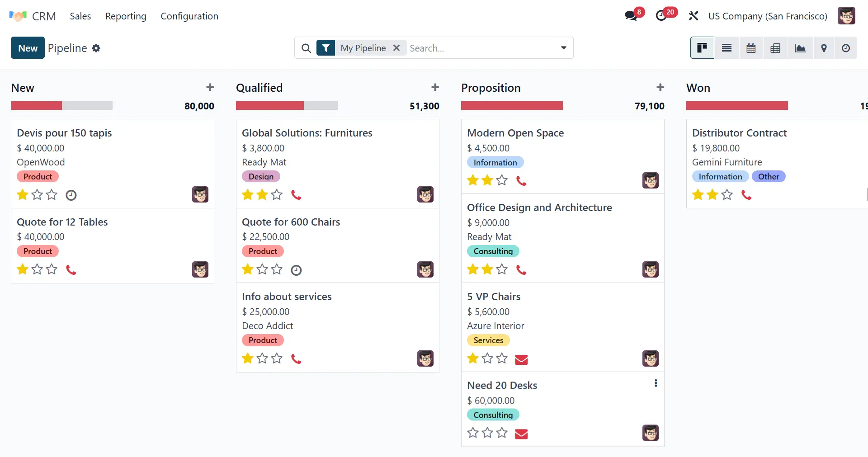This screenshot has width=868, height=457.
Task: Open the Need 20 Desks card options menu
Action: click(x=656, y=383)
